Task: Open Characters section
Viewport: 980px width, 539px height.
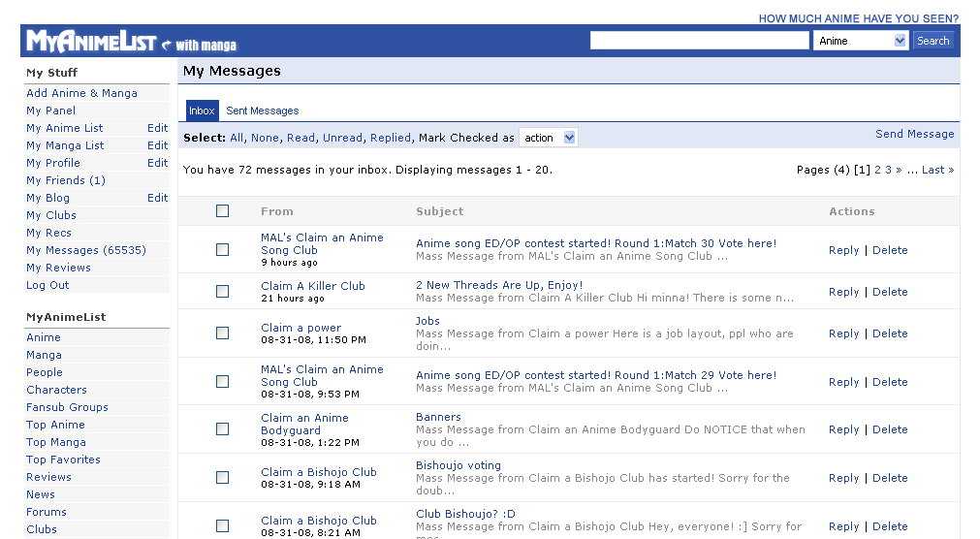Action: point(56,390)
